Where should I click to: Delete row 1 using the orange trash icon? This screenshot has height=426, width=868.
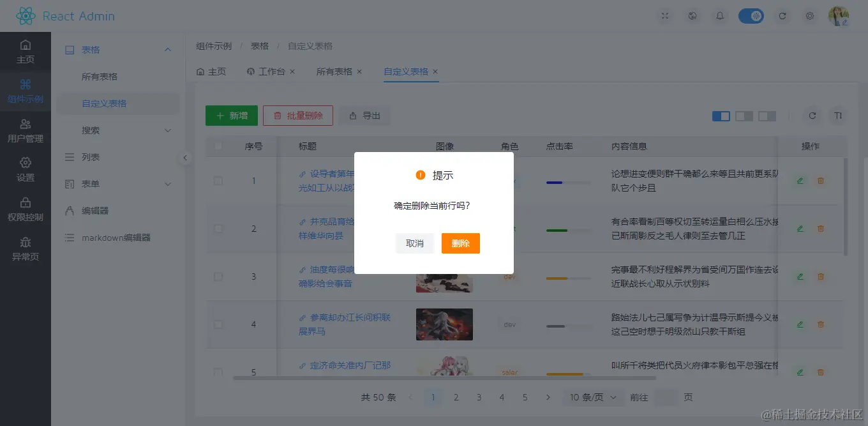click(x=821, y=181)
